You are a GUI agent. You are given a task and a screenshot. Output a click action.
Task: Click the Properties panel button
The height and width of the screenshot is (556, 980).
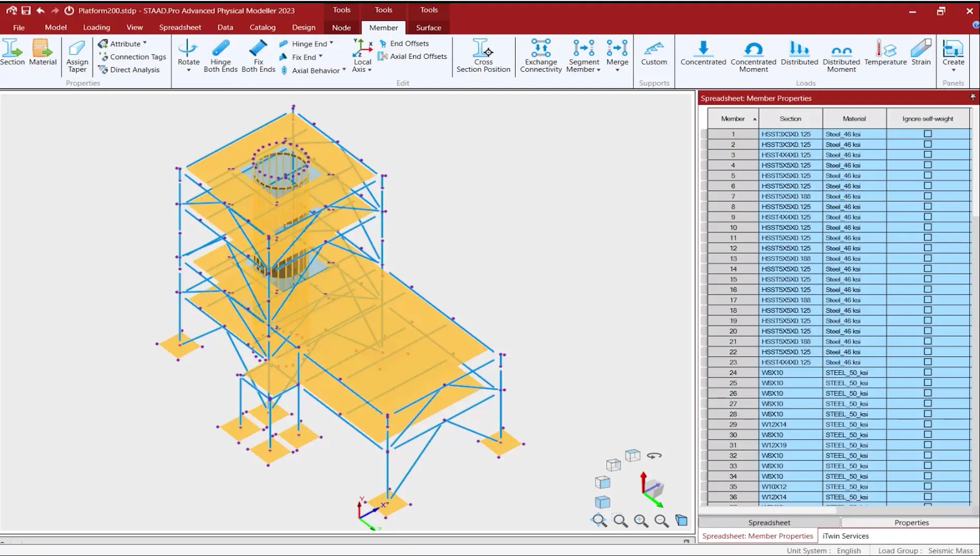911,522
